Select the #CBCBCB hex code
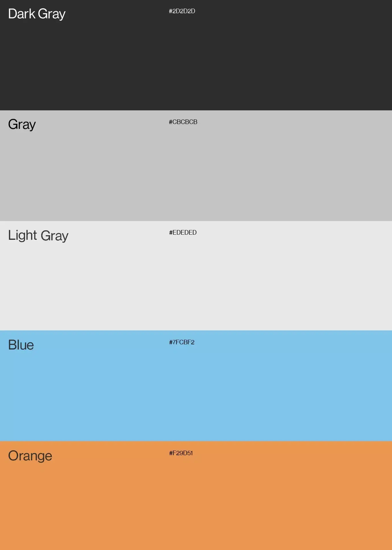392x550 pixels. point(183,122)
